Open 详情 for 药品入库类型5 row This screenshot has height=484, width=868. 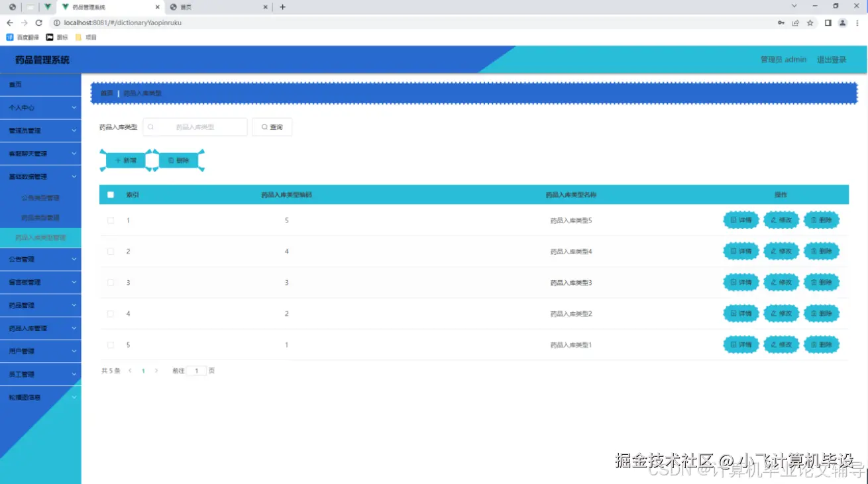coord(741,220)
